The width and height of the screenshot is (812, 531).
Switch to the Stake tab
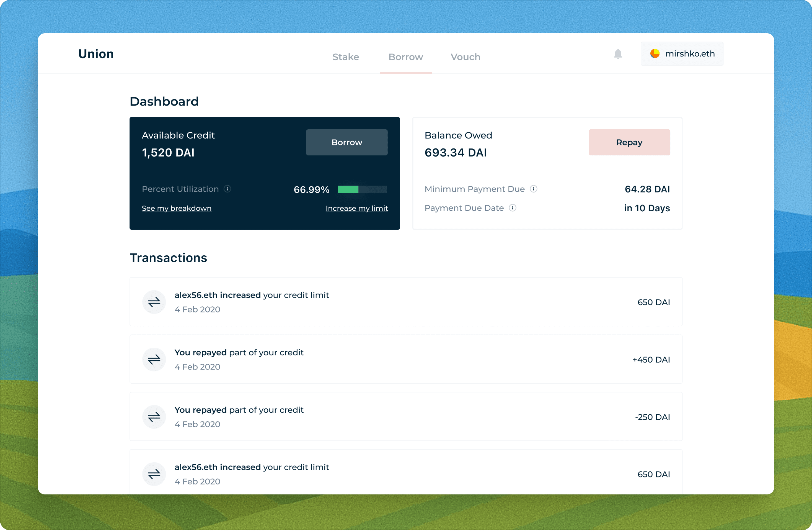pos(346,57)
